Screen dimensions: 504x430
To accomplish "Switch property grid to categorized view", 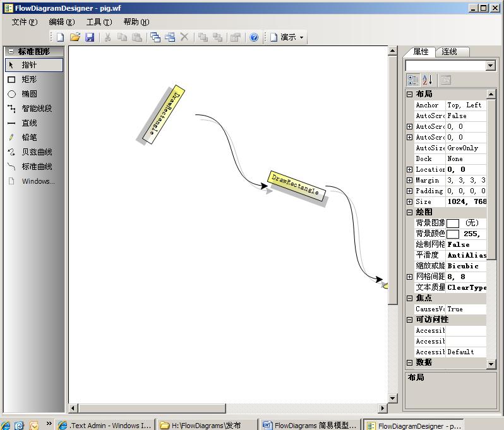I will [x=413, y=80].
